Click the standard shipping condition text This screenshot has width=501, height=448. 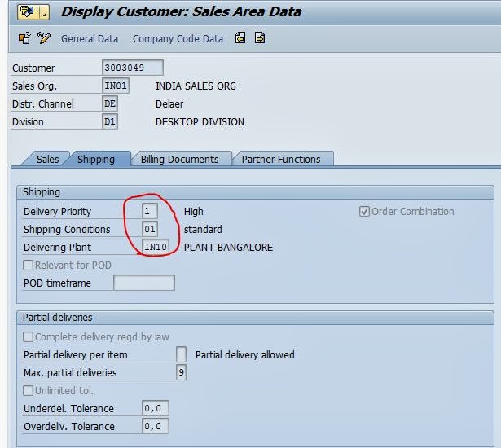click(x=203, y=229)
